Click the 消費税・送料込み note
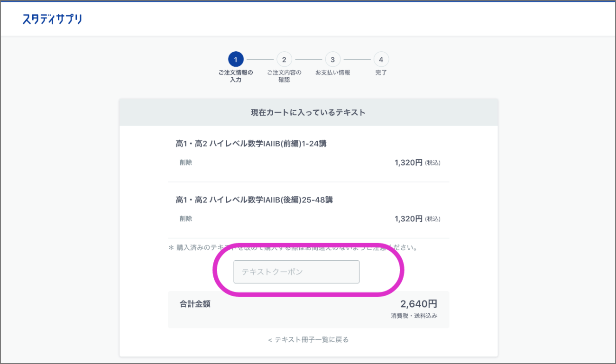 coord(414,316)
